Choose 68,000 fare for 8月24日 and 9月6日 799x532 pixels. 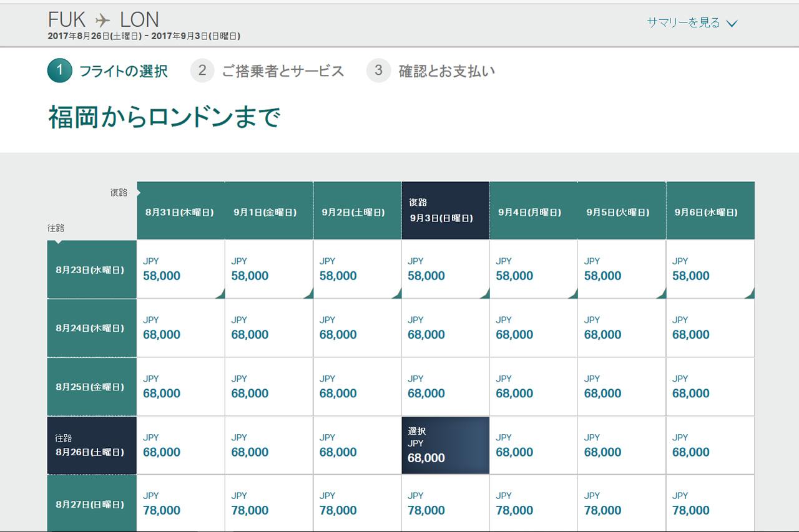pyautogui.click(x=710, y=328)
